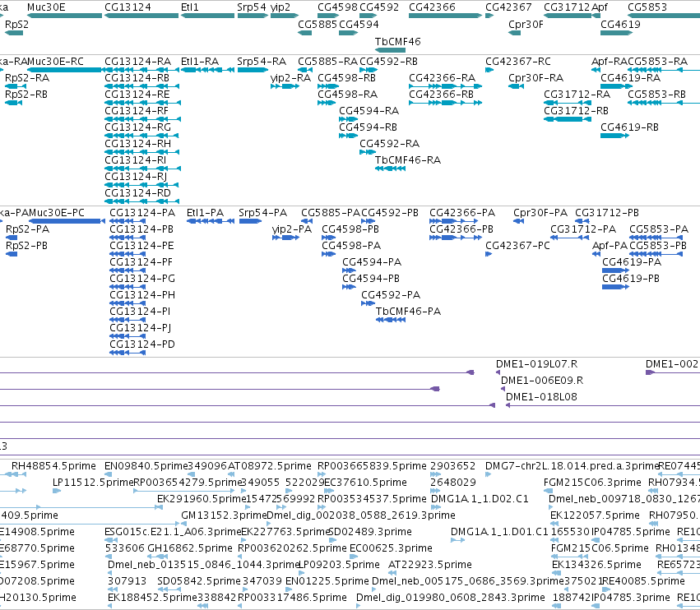Select transcript CG42366-RB
Viewport: 700px width, 610px height.
pos(441,95)
